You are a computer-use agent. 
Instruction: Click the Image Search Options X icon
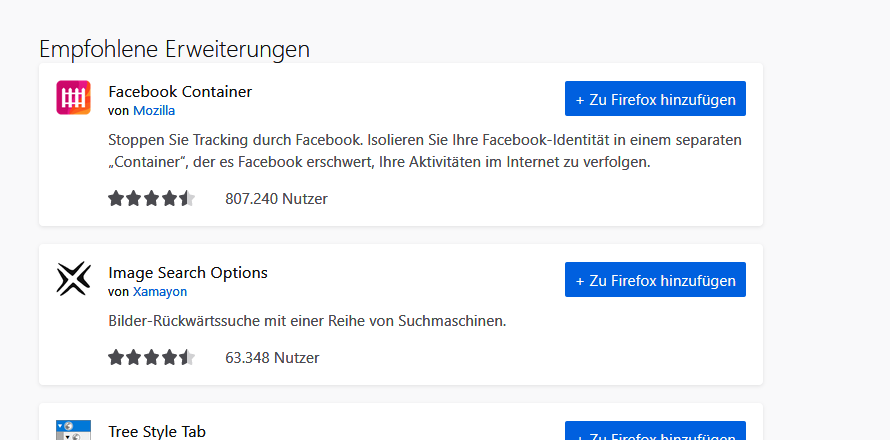pyautogui.click(x=74, y=279)
